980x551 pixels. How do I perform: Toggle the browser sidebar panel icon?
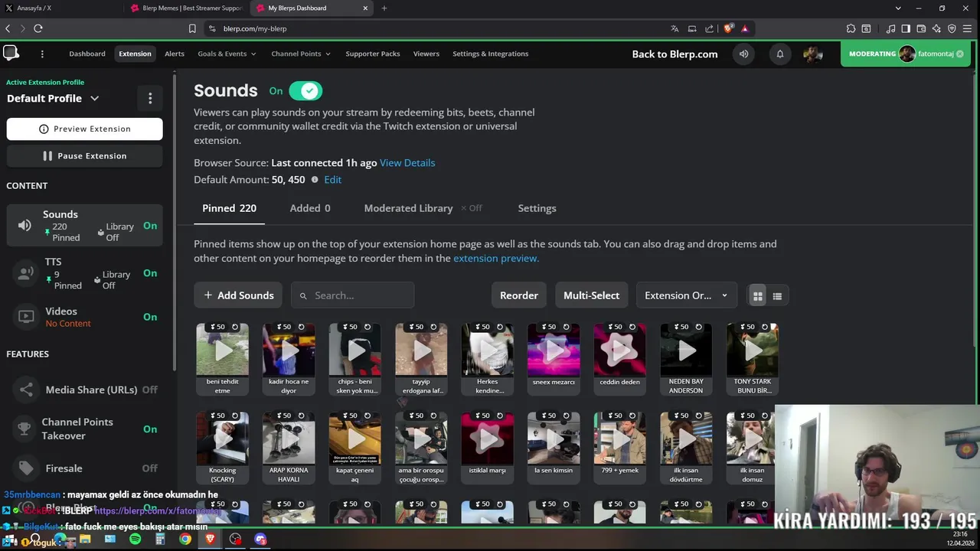coord(906,28)
